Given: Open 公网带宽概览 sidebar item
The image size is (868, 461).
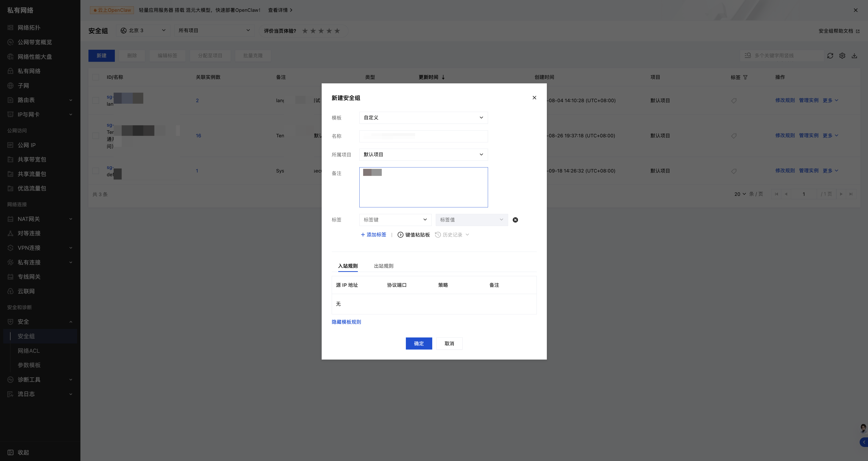Looking at the screenshot, I should [35, 42].
